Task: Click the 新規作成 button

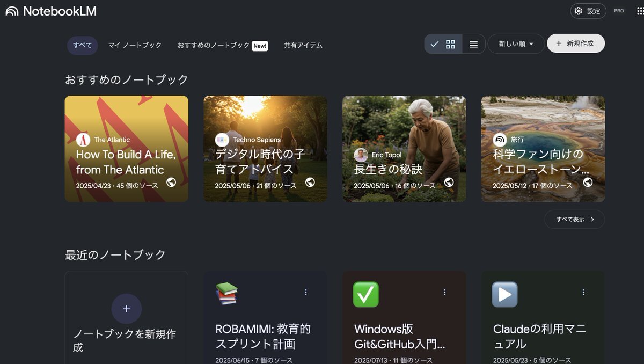Action: (x=576, y=43)
